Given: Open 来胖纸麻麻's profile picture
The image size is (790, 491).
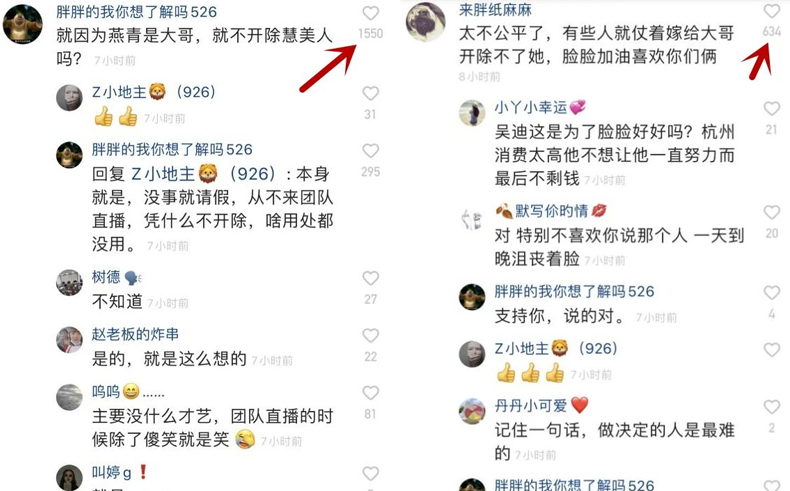Looking at the screenshot, I should [x=425, y=22].
